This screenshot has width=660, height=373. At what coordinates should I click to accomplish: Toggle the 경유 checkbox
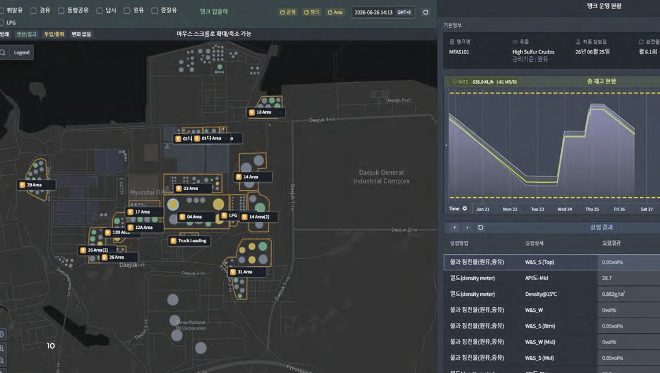click(33, 11)
